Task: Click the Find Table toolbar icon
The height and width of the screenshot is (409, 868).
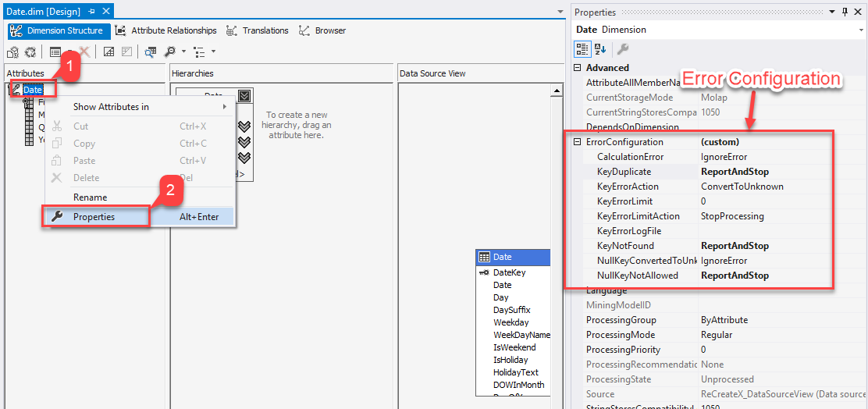Action: coord(150,52)
